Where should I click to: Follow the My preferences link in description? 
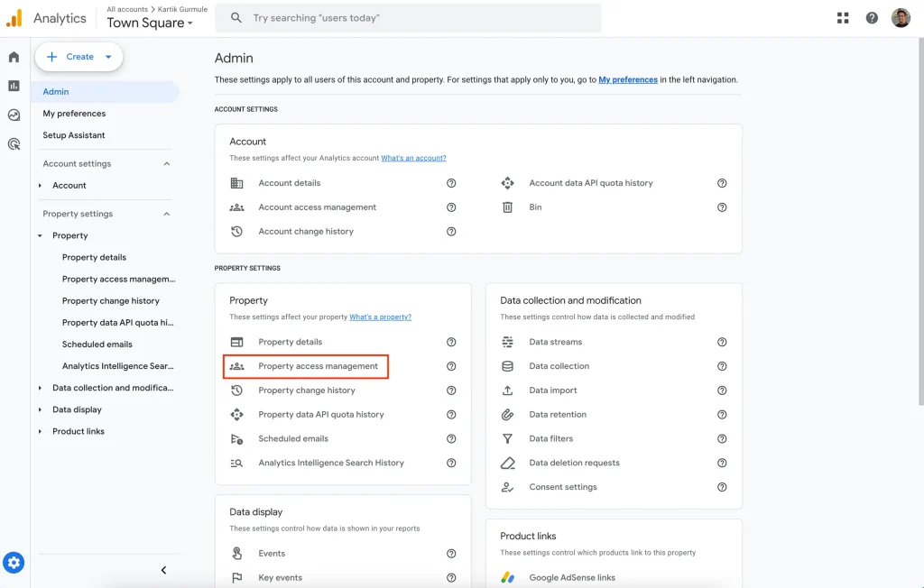628,79
